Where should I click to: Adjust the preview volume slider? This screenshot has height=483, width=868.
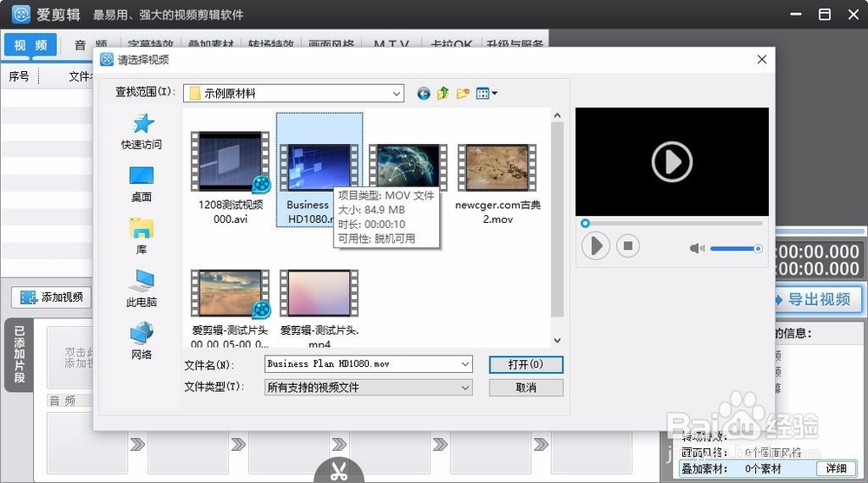[x=736, y=249]
